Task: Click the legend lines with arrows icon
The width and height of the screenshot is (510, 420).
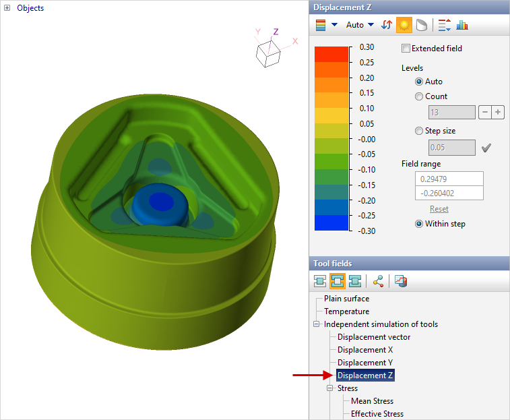Action: [x=444, y=26]
